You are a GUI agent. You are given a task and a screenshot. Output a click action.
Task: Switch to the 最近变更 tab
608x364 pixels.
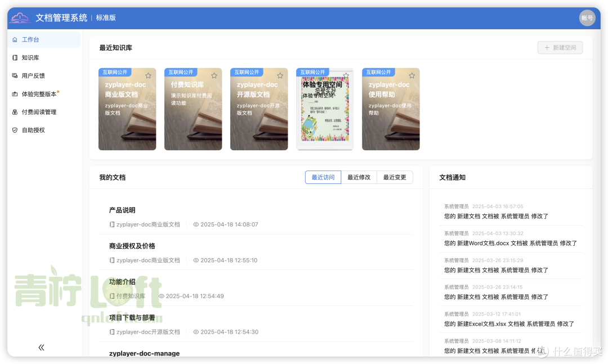[x=395, y=177]
